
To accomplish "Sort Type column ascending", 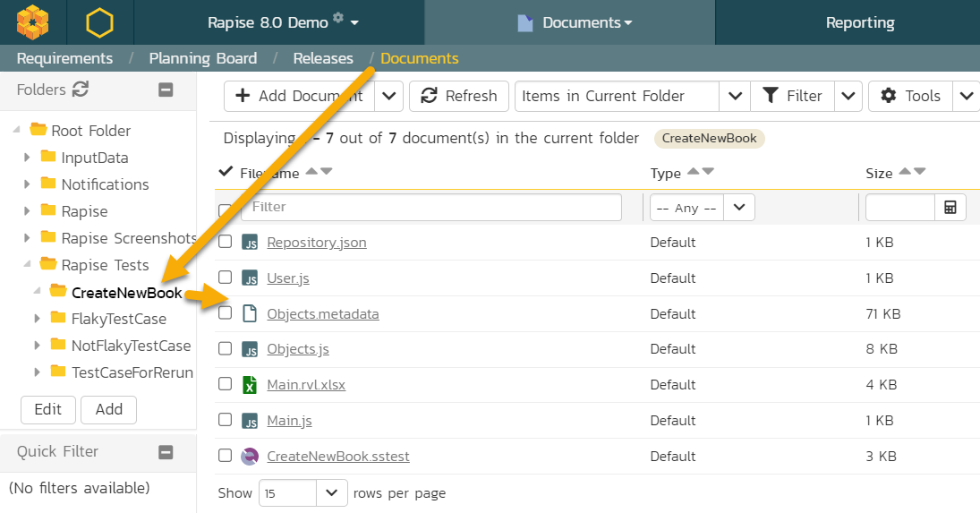I will 693,171.
